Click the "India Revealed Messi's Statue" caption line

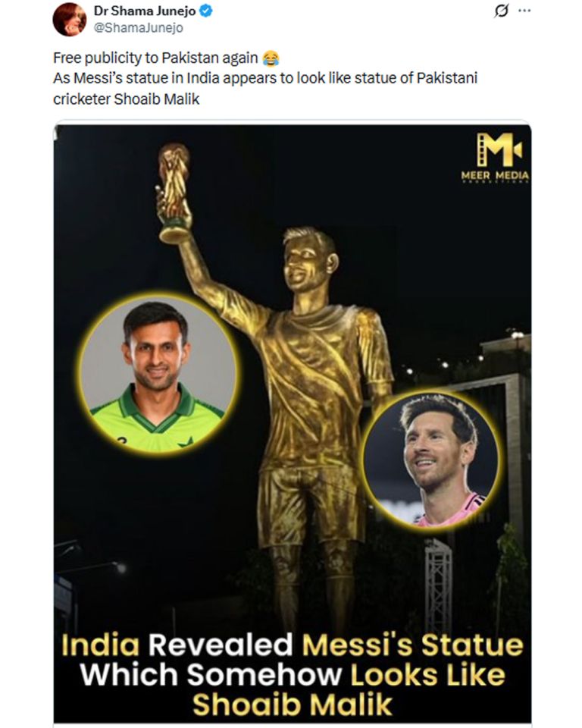293,645
